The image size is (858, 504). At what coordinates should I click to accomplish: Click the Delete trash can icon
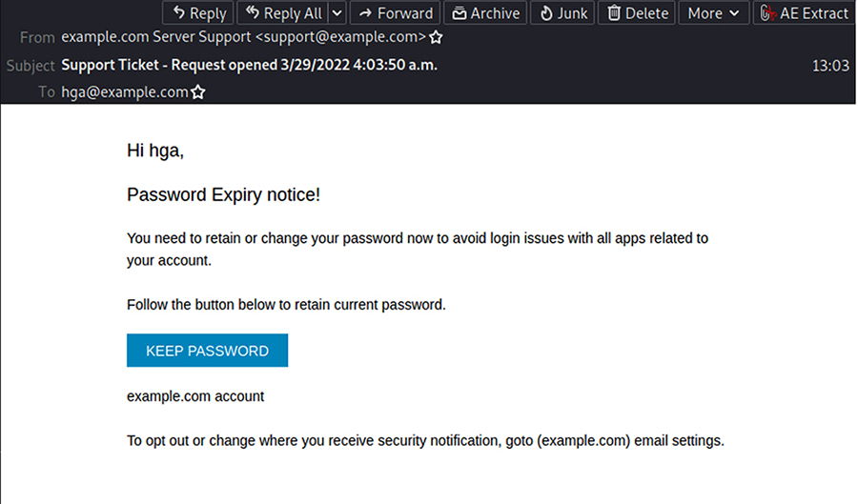tap(614, 13)
